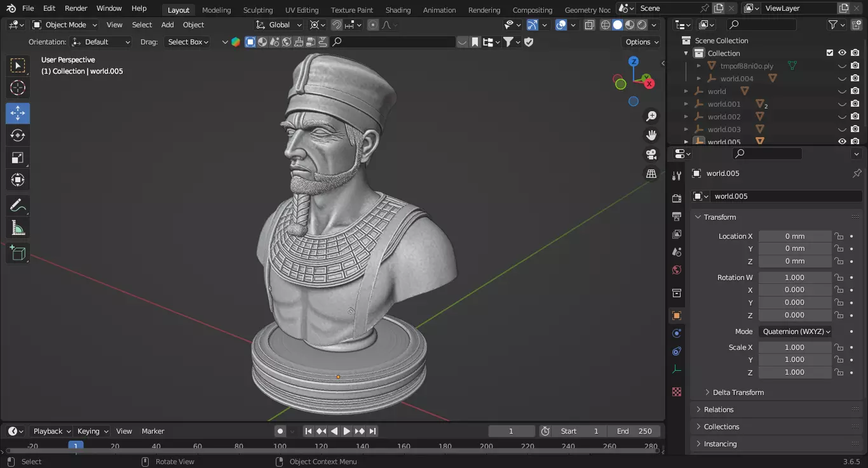Select the Scale tool
Viewport: 868px width, 468px height.
[18, 157]
